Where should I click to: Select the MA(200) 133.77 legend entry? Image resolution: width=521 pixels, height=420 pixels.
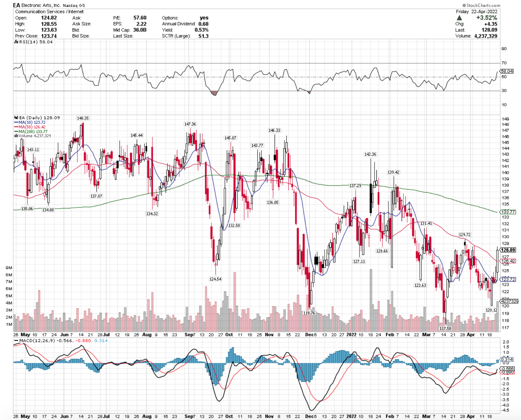[33, 131]
